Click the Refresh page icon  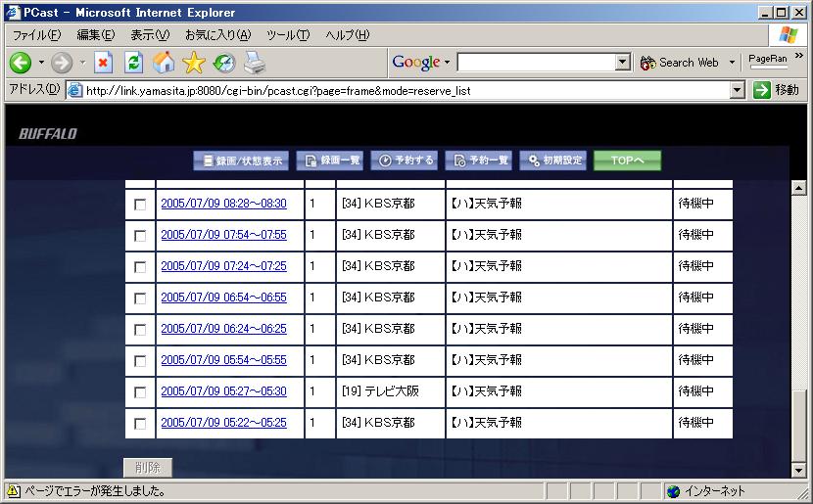[x=134, y=63]
